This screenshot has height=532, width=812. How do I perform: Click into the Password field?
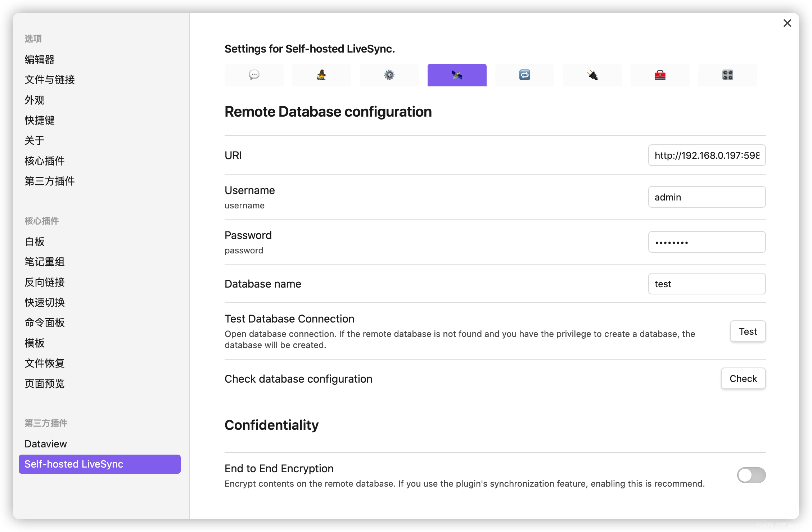click(x=707, y=242)
